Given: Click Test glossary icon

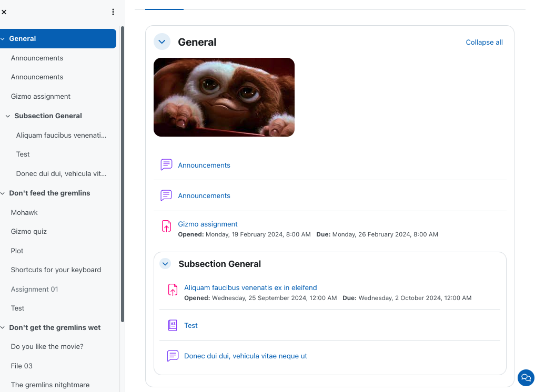Looking at the screenshot, I should tap(173, 325).
